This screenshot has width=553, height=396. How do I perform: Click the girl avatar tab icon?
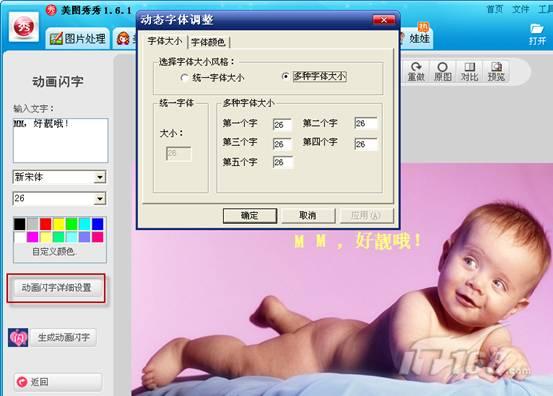123,38
